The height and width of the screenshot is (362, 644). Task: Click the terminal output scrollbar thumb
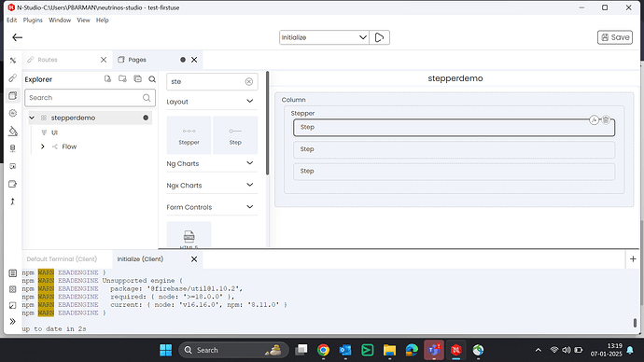[x=635, y=323]
